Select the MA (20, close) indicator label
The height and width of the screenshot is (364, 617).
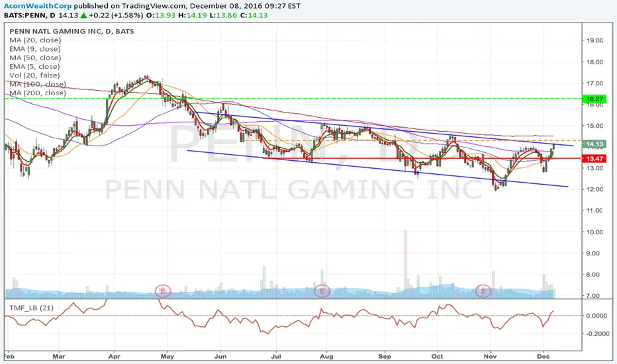(35, 40)
